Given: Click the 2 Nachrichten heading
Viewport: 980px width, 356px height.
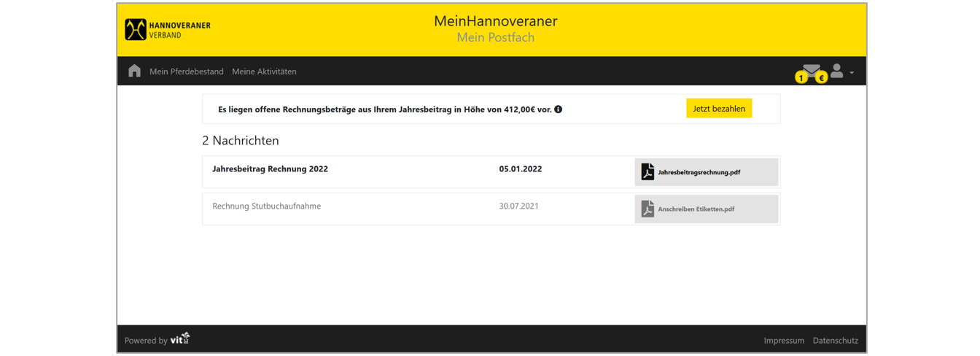Looking at the screenshot, I should click(241, 140).
